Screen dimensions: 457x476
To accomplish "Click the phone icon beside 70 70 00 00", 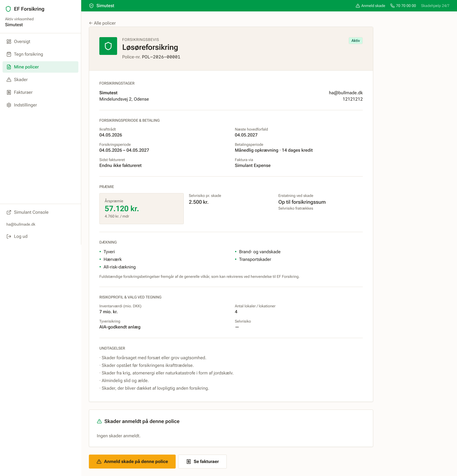I will [x=392, y=6].
